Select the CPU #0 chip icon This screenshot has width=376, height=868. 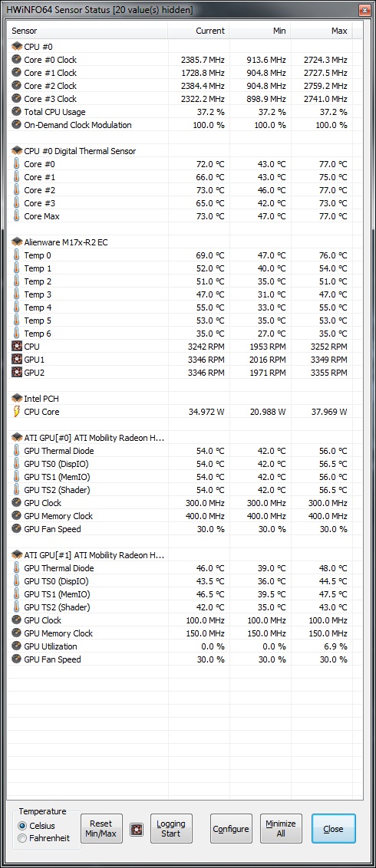pyautogui.click(x=17, y=47)
